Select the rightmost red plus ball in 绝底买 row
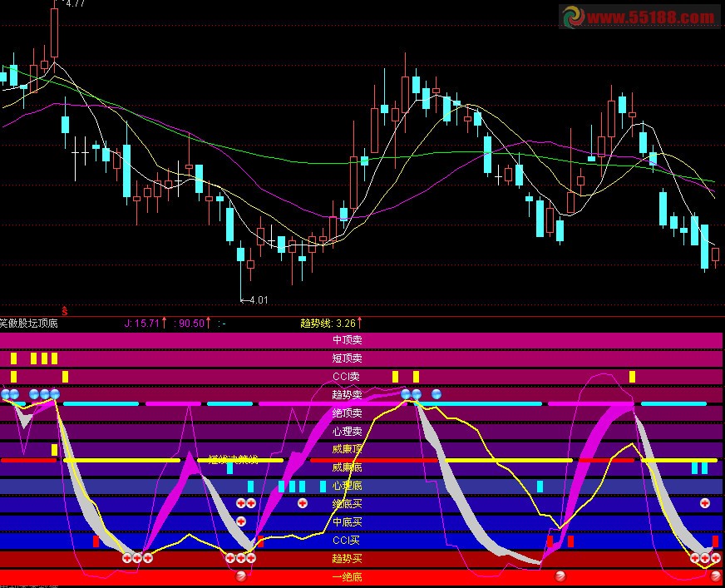The width and height of the screenshot is (725, 588). point(705,503)
